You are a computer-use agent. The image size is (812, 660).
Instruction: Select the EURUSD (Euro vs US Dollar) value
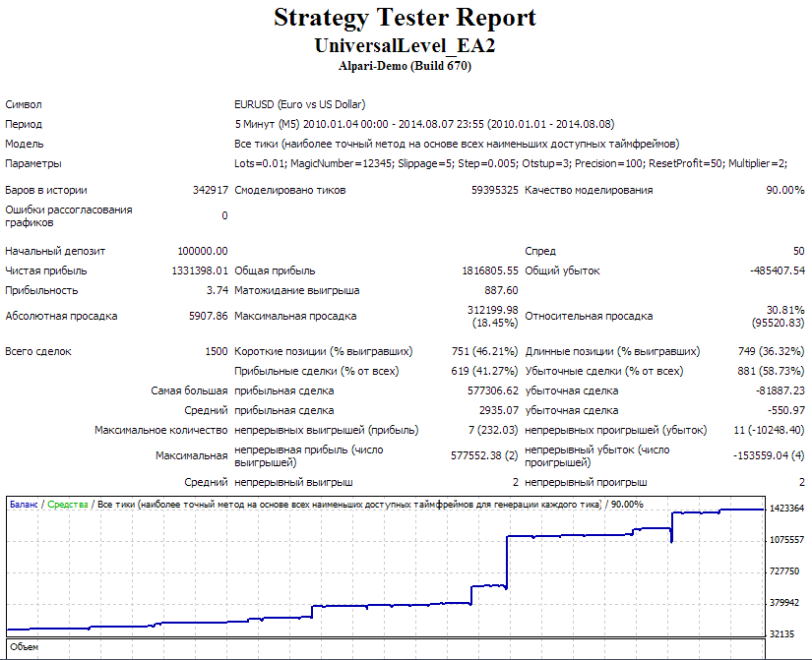click(300, 104)
